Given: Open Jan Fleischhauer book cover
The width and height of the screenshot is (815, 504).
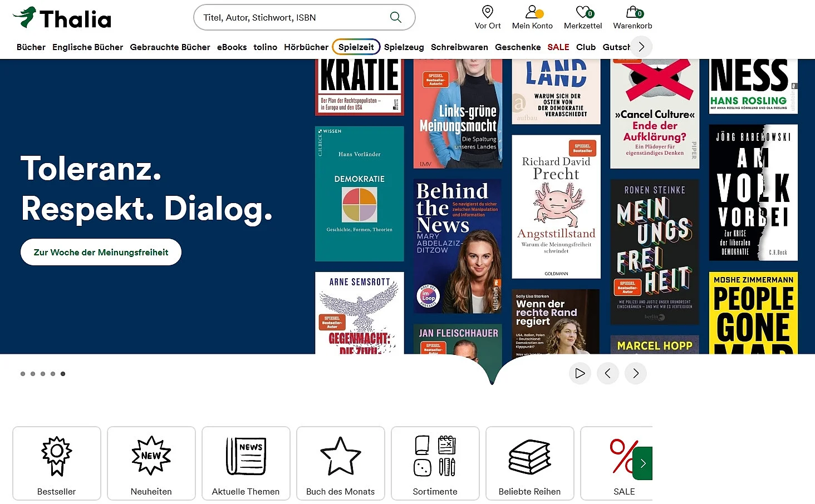Looking at the screenshot, I should coord(457,339).
